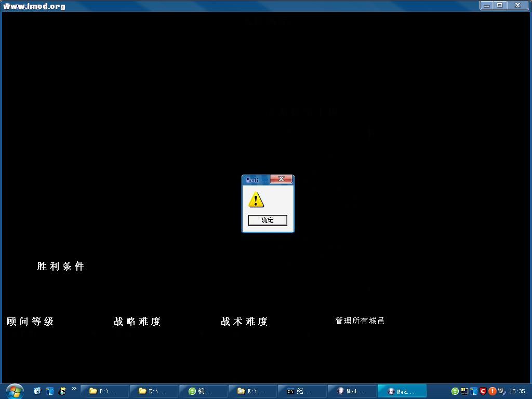Screen dimensions: 532x399
Task: Minimize the www.lmod.org game window
Action: [487, 5]
